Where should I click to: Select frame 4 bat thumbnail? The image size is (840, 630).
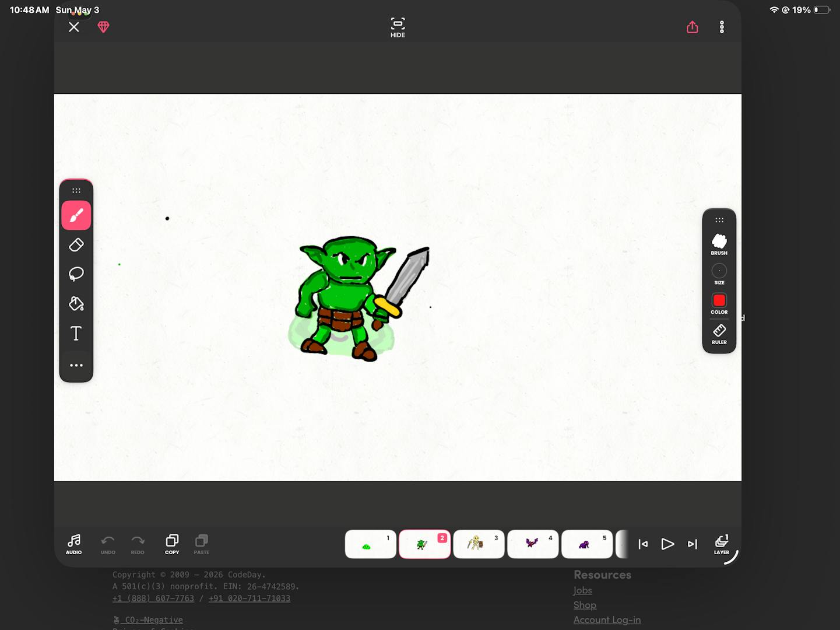(x=533, y=544)
